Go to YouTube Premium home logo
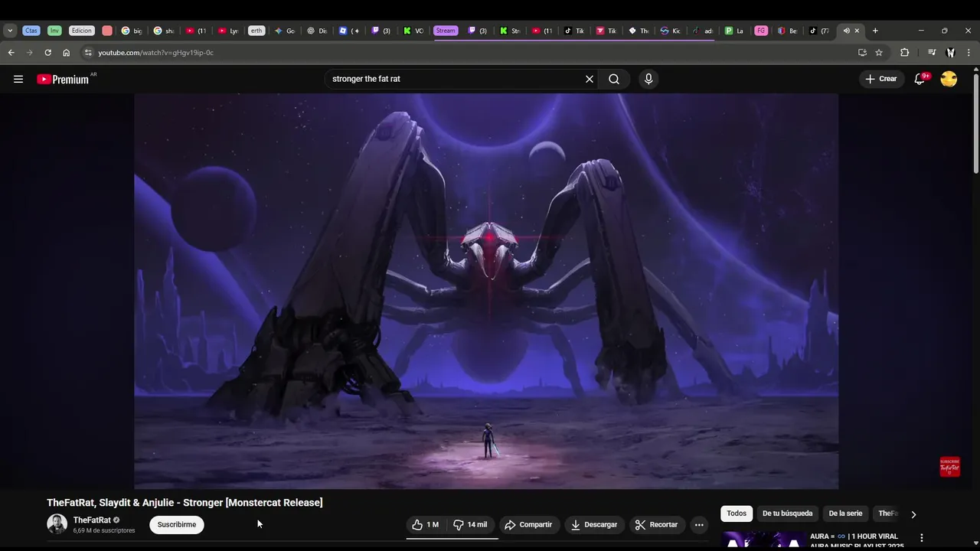The image size is (980, 551). click(63, 79)
